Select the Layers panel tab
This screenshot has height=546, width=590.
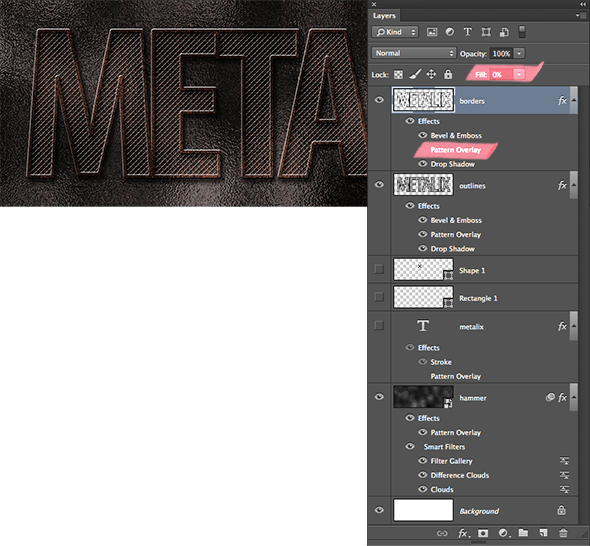click(x=384, y=16)
